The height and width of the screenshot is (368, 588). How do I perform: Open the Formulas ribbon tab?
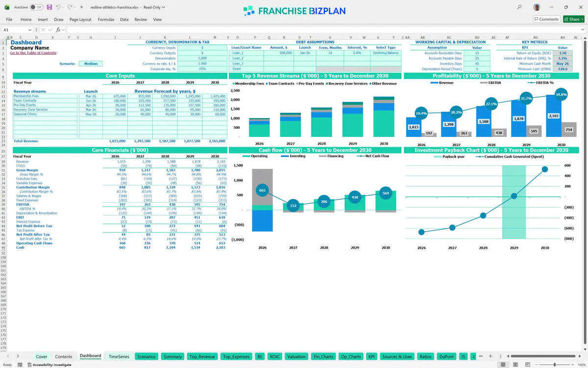point(106,20)
